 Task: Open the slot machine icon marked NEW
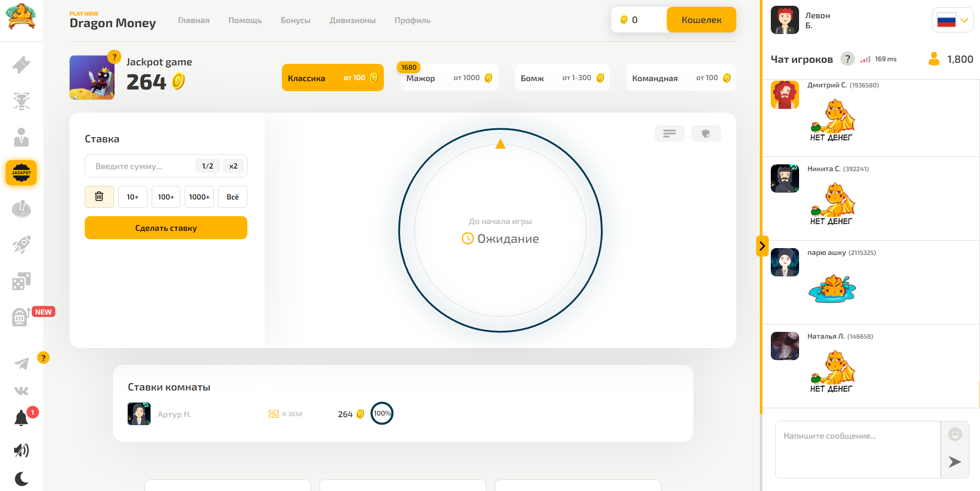21,317
